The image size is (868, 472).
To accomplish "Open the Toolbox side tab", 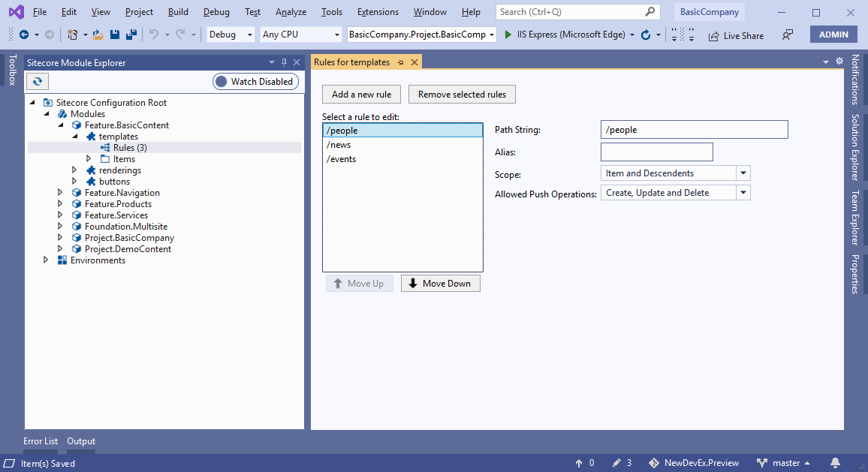I will click(12, 70).
